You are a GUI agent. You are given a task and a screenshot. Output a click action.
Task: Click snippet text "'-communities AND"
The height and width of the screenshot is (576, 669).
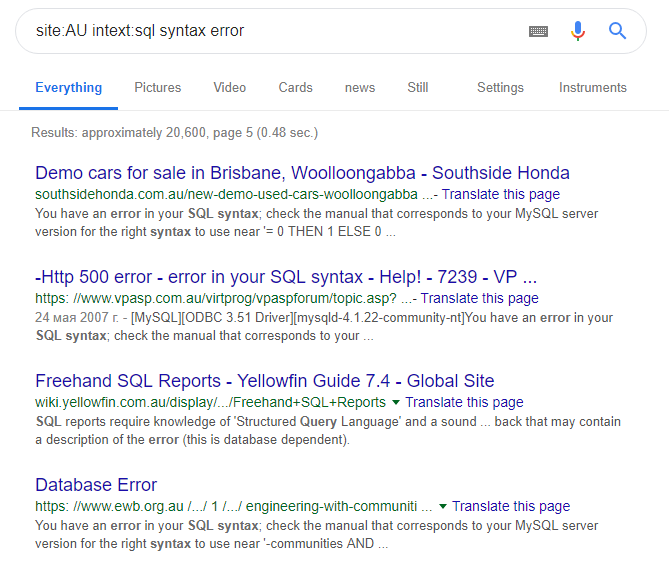tap(319, 544)
